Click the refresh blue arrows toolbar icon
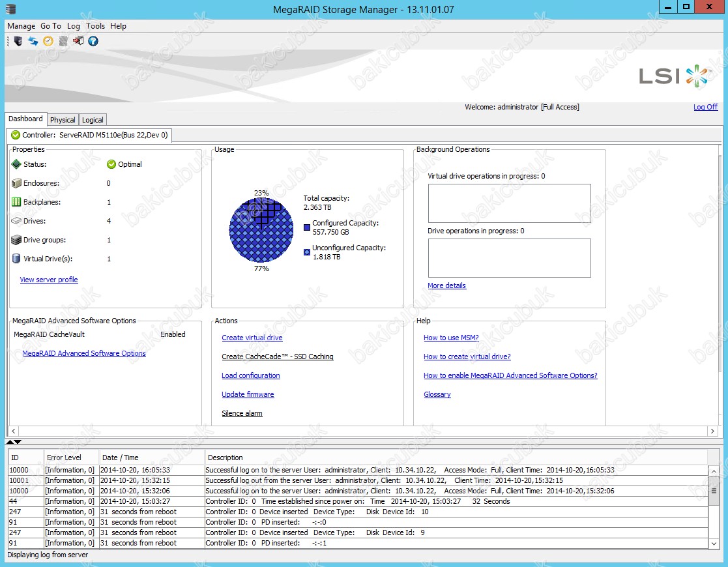Screen dimensions: 728x567 (33, 41)
